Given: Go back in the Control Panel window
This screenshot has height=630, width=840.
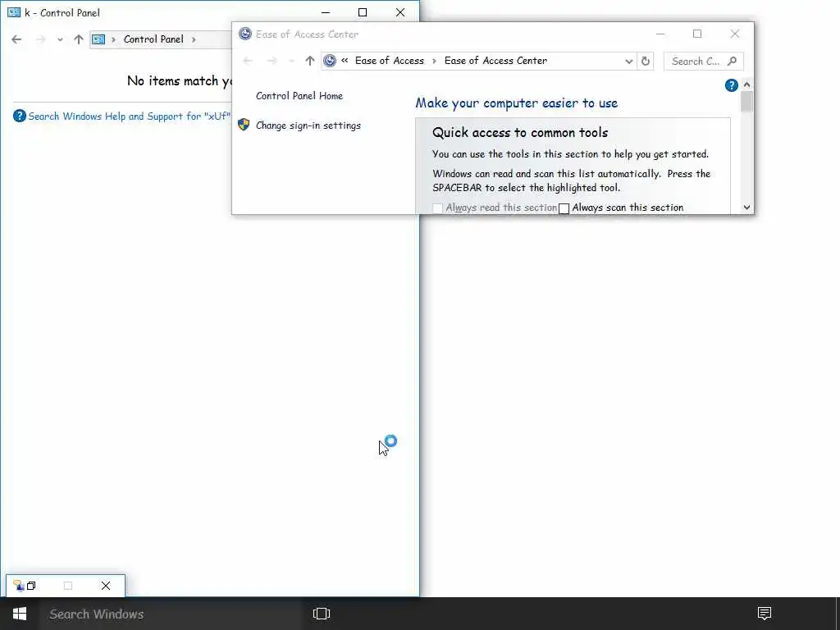Looking at the screenshot, I should pos(16,39).
